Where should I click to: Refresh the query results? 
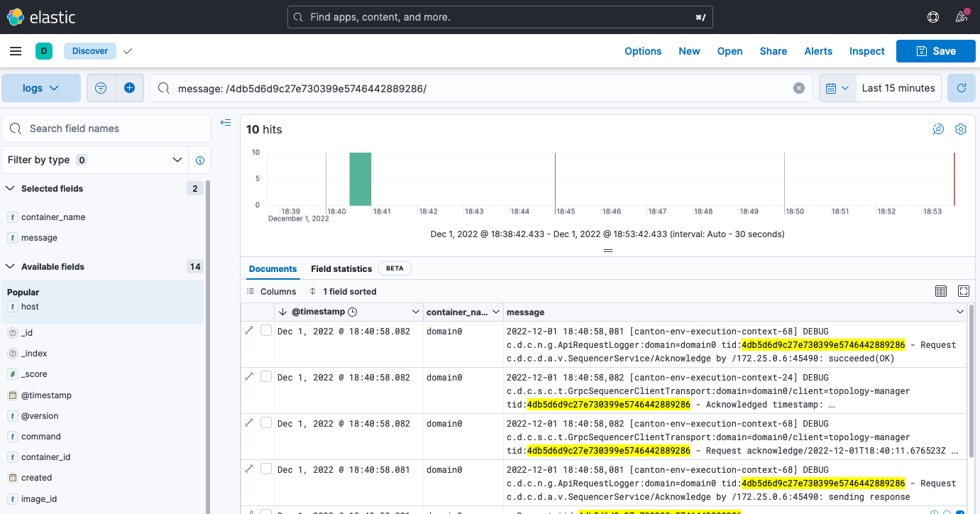[962, 87]
